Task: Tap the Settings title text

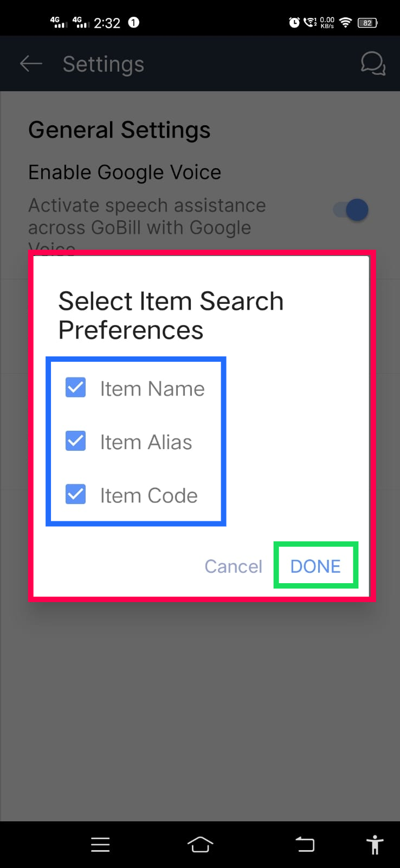Action: 104,64
